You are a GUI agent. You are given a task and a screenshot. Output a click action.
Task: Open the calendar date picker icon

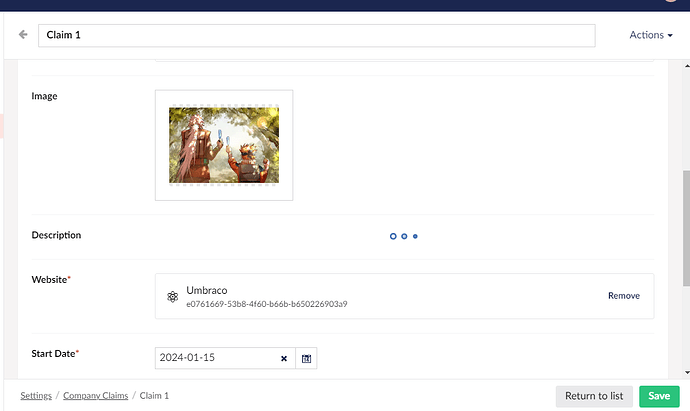pyautogui.click(x=307, y=358)
